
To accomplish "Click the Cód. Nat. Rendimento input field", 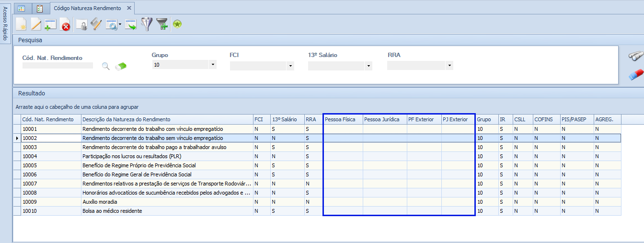I will 57,66.
